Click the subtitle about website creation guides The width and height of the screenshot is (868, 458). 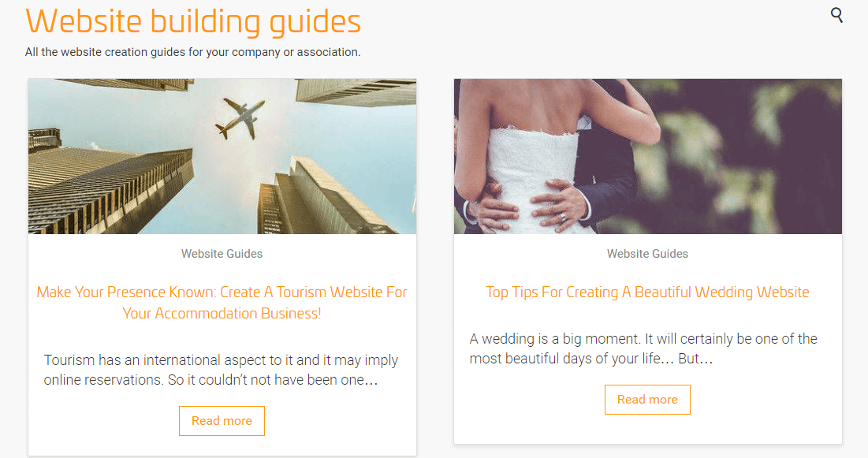pos(192,52)
